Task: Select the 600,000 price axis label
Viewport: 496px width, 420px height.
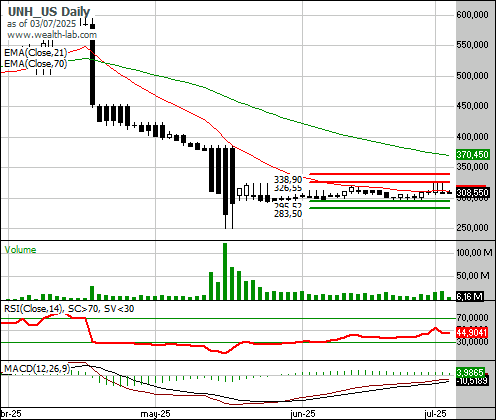Action: click(472, 14)
